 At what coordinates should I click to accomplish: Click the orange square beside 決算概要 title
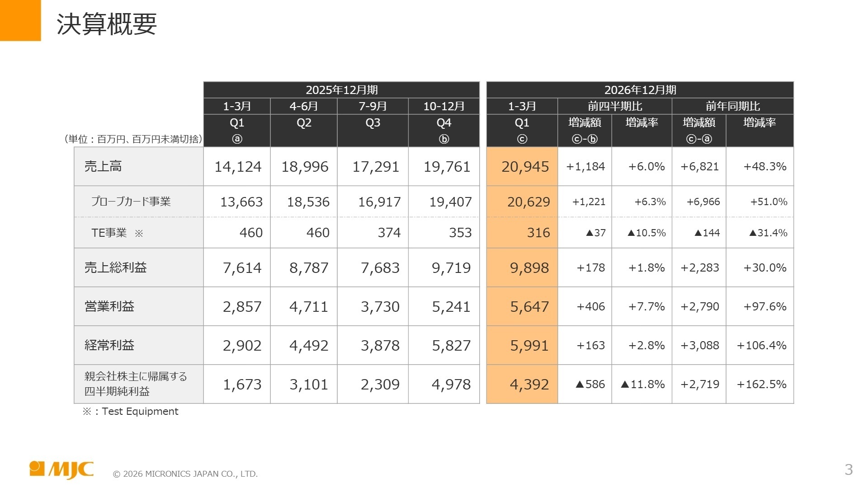point(20,20)
